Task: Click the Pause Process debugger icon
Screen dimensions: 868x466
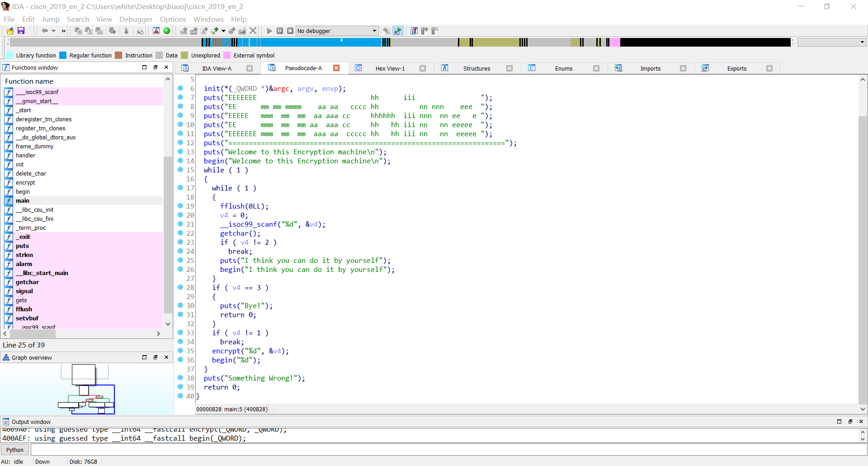Action: [280, 31]
